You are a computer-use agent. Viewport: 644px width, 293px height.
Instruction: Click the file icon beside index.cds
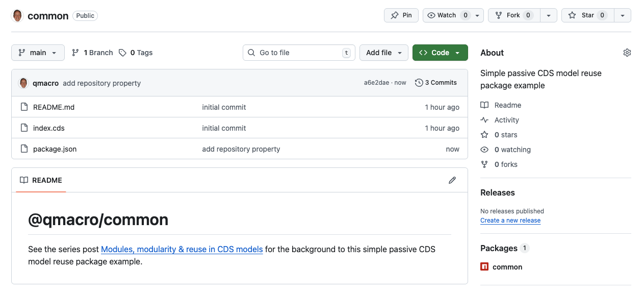pyautogui.click(x=24, y=128)
